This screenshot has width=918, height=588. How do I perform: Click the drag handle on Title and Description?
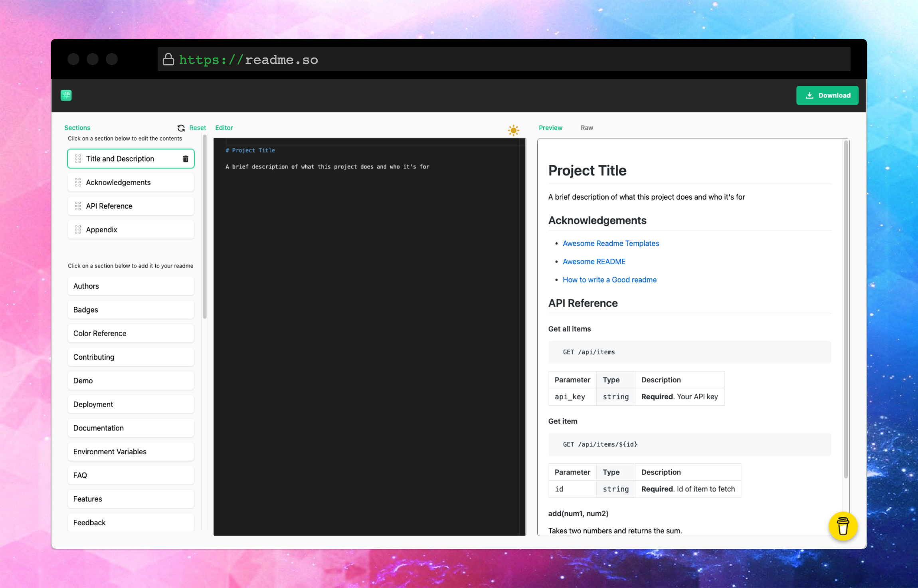click(78, 159)
